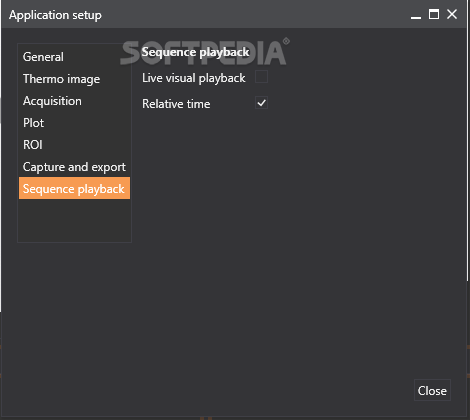This screenshot has width=470, height=420.
Task: Click the Application setup window title
Action: pos(55,15)
